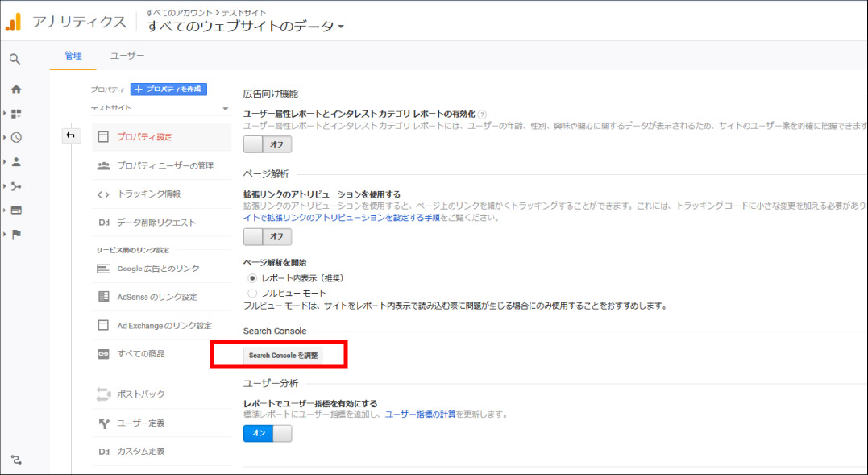Open the Realtime clock icon
The width and height of the screenshot is (868, 475).
tap(16, 138)
